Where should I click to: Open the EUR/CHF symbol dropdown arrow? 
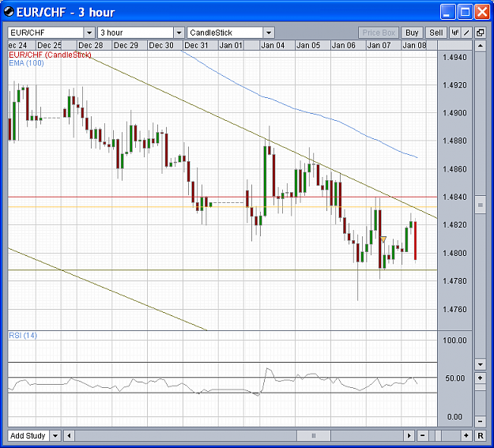pos(89,32)
